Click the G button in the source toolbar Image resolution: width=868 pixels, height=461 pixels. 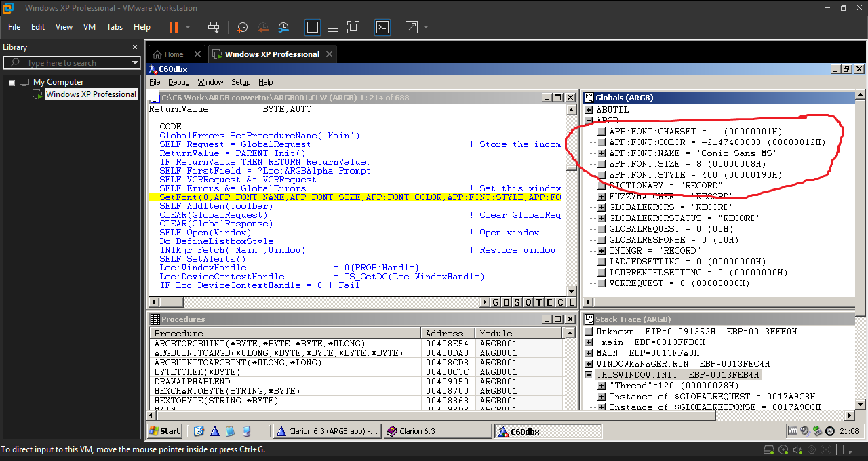(x=496, y=302)
